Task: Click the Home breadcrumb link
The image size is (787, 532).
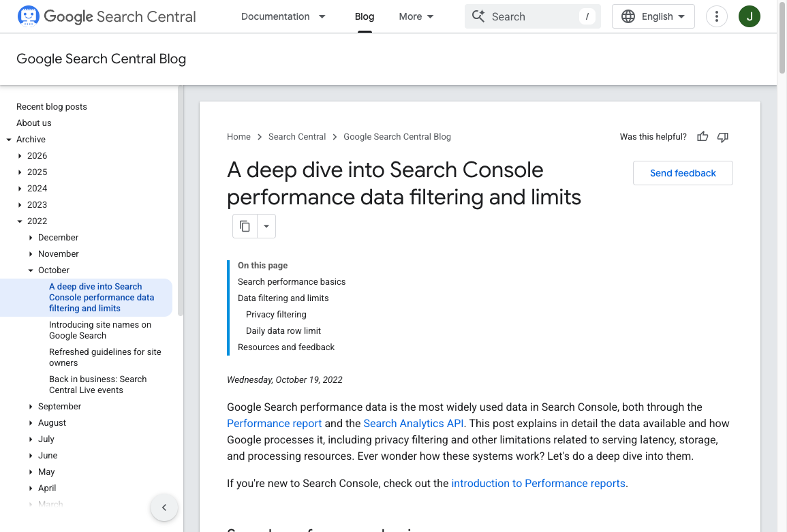Action: click(238, 136)
